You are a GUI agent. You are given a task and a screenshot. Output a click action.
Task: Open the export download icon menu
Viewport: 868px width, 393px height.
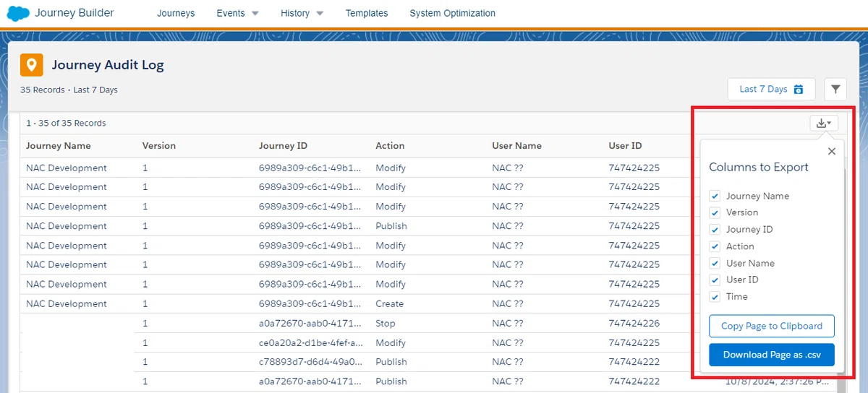825,123
